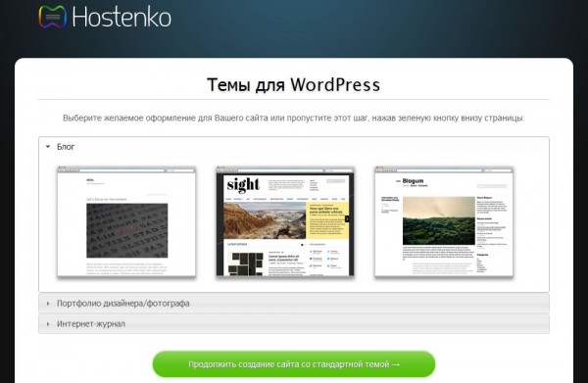The width and height of the screenshot is (588, 383).
Task: Click Продолжить создание сайта со стандартной темой
Action: 294,363
